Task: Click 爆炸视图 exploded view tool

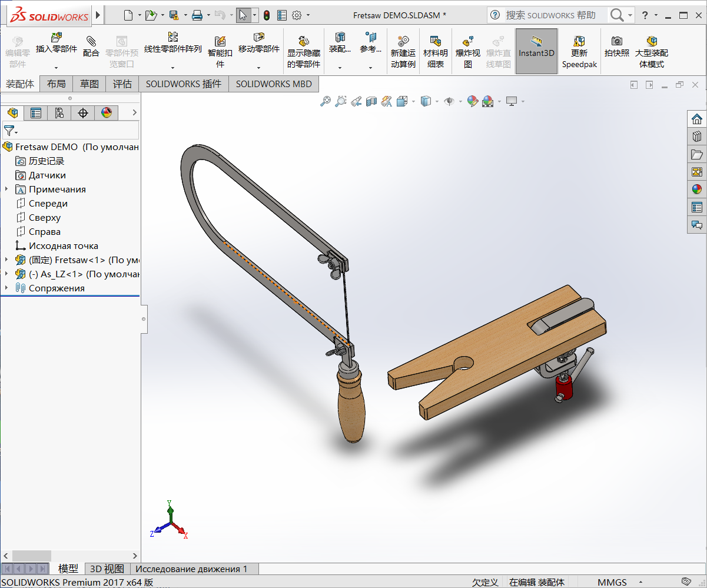Action: 468,52
